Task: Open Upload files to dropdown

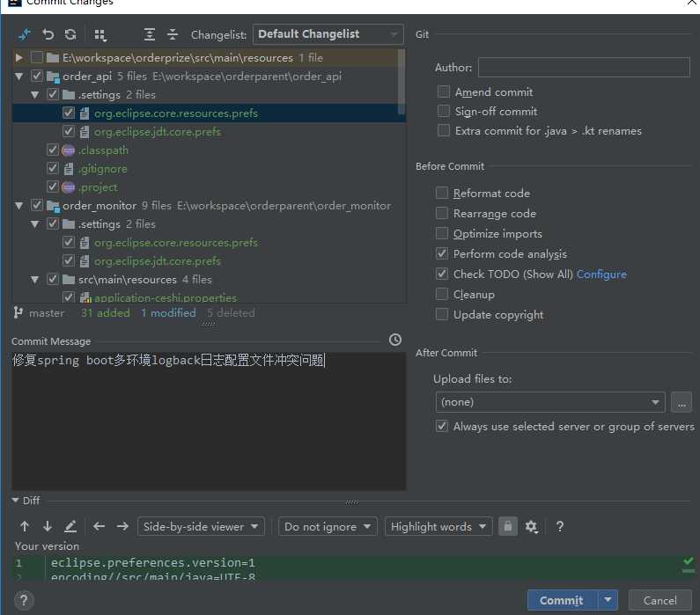Action: (550, 402)
